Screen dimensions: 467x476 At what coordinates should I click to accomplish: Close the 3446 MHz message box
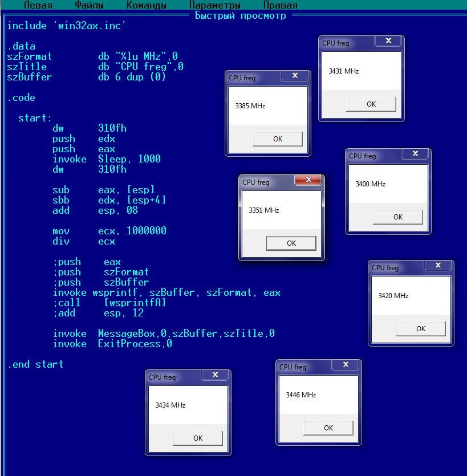346,365
